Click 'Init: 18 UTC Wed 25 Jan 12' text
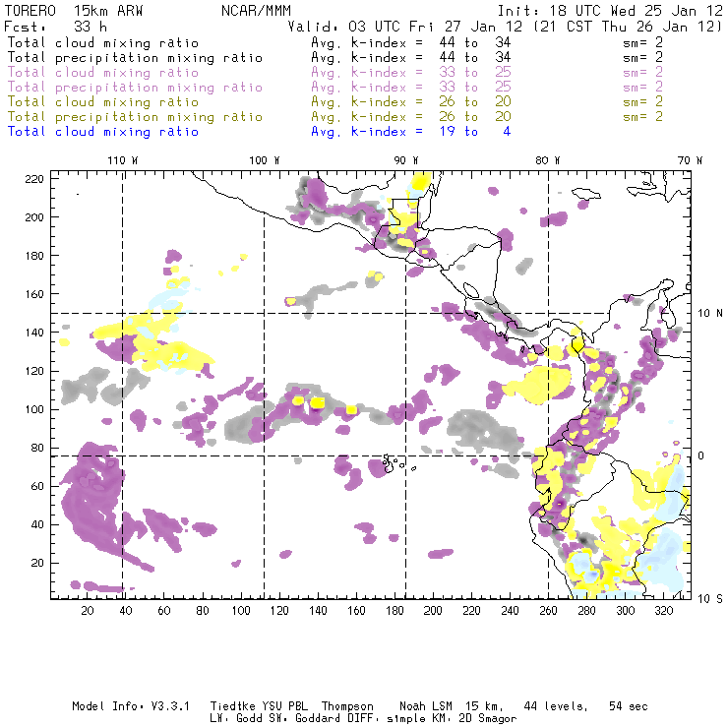Screen dimensions: 728x728 click(x=610, y=11)
